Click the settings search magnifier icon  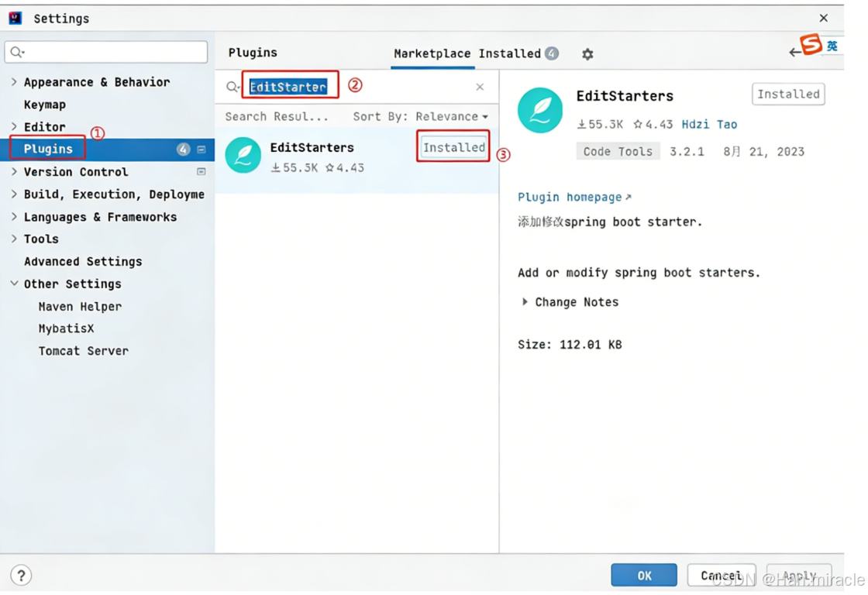(16, 52)
